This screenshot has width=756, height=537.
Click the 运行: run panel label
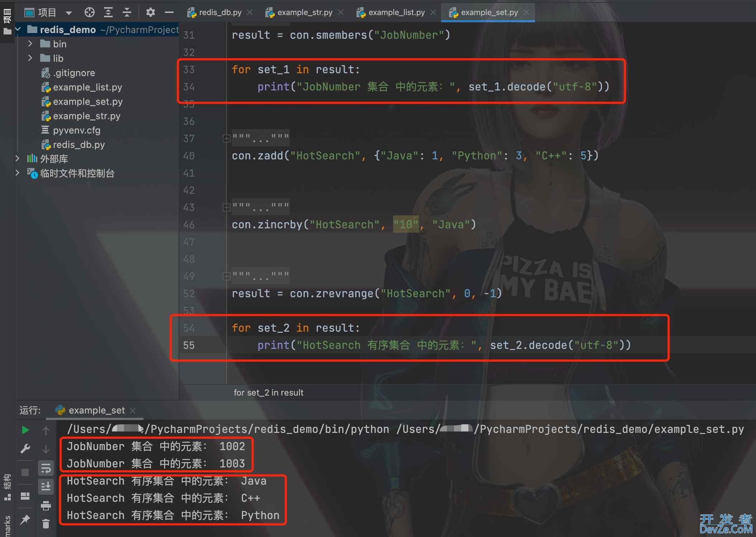[x=30, y=410]
